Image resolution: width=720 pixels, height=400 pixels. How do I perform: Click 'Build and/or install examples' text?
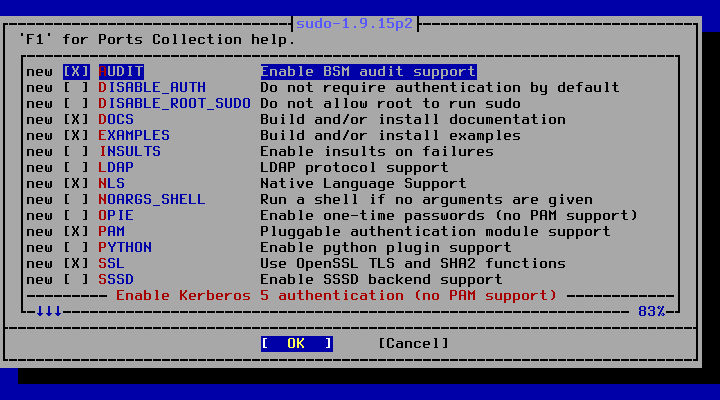click(390, 136)
